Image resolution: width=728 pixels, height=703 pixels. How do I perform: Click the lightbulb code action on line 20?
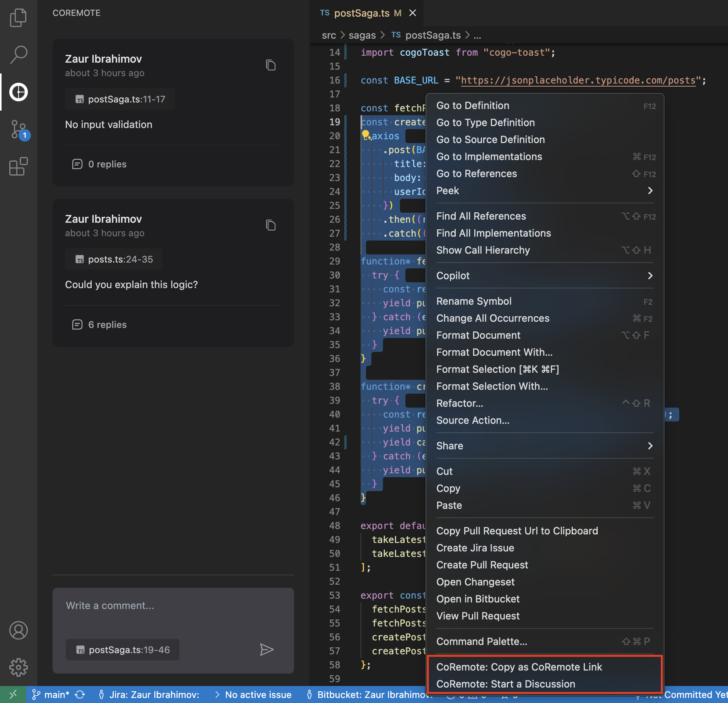coord(366,135)
